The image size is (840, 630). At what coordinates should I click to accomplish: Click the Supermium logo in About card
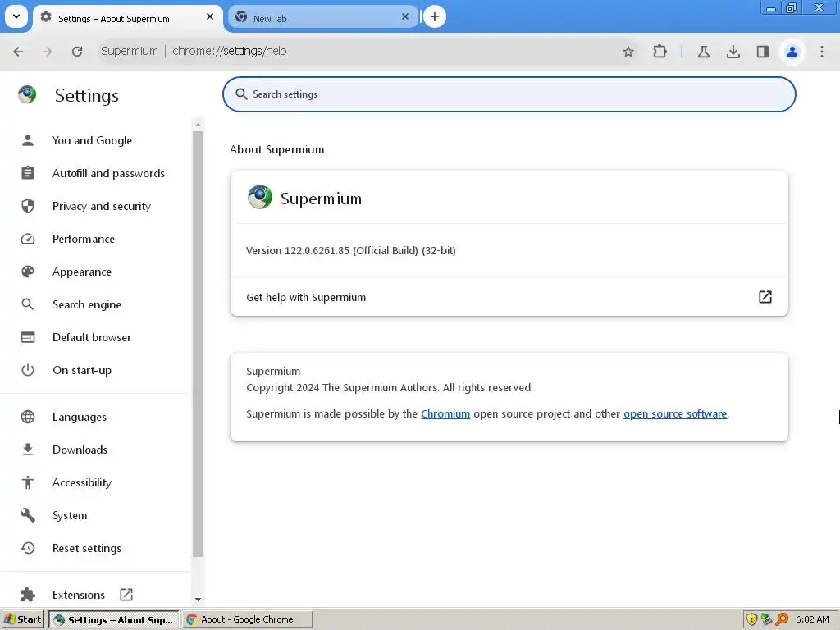[260, 197]
